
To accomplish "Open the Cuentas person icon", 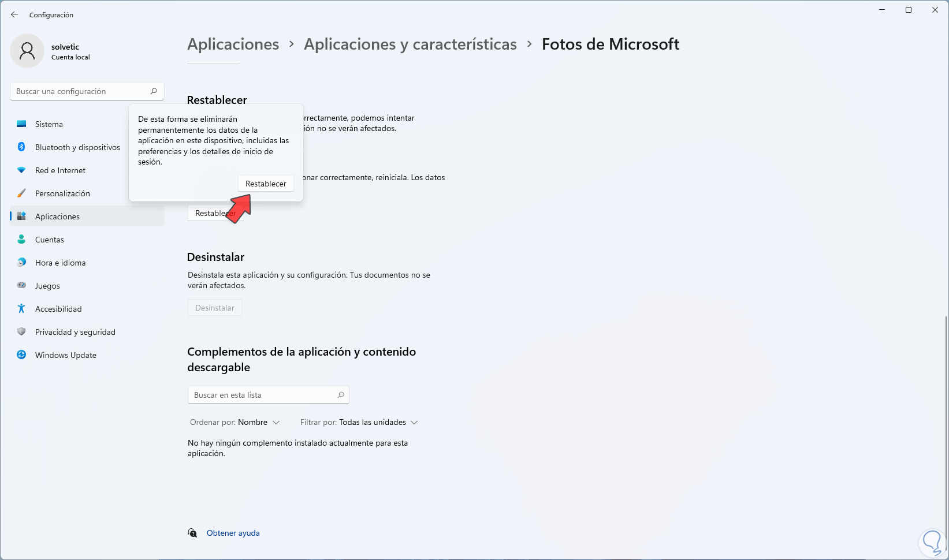I will (21, 240).
